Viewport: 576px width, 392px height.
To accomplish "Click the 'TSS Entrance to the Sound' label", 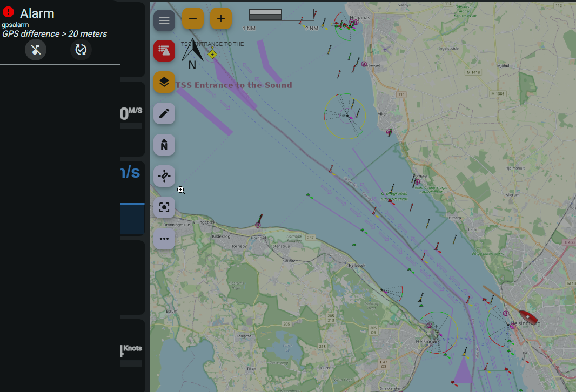I will 233,85.
